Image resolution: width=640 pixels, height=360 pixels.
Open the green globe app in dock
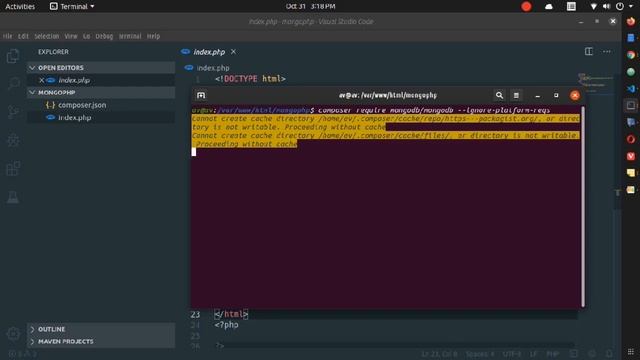[x=631, y=72]
